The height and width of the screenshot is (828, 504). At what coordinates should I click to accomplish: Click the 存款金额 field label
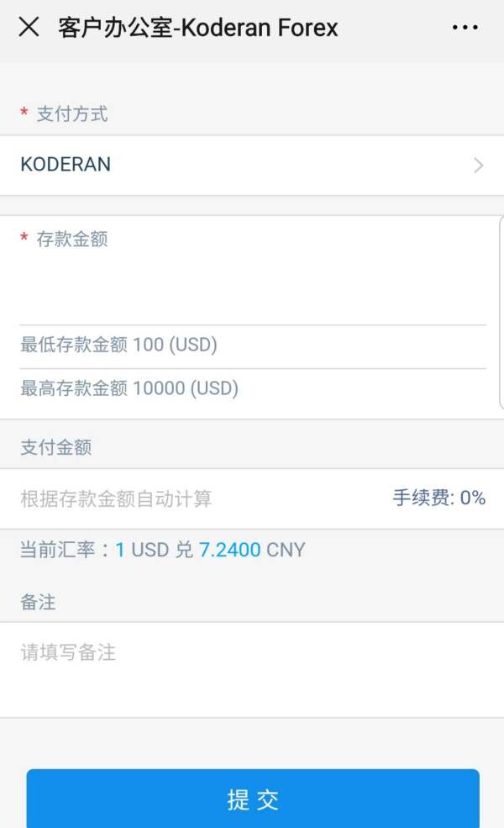(x=72, y=240)
